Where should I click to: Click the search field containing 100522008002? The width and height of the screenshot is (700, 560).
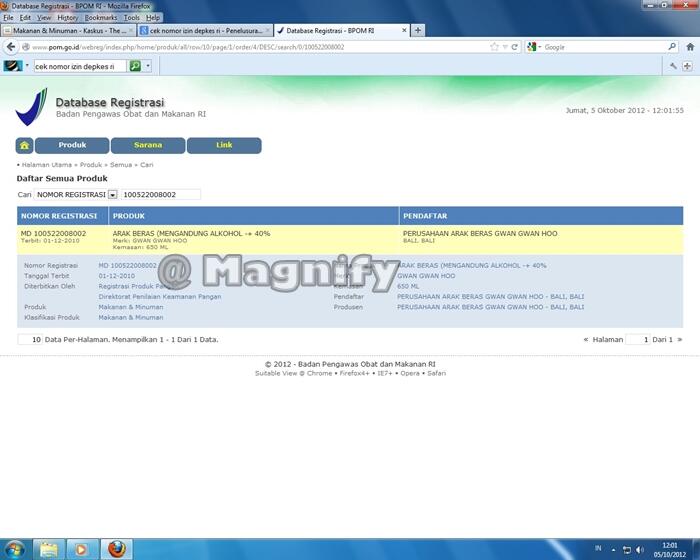161,195
